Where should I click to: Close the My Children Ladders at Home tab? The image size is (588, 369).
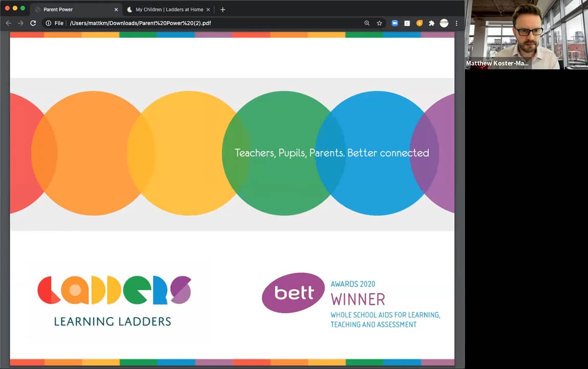(208, 10)
